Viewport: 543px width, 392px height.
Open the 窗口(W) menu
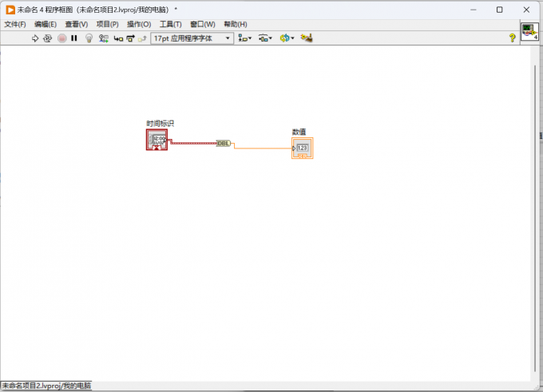(203, 24)
